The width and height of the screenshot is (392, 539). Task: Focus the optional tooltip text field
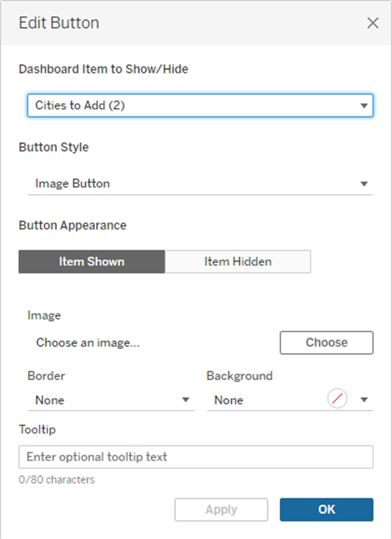(x=196, y=457)
